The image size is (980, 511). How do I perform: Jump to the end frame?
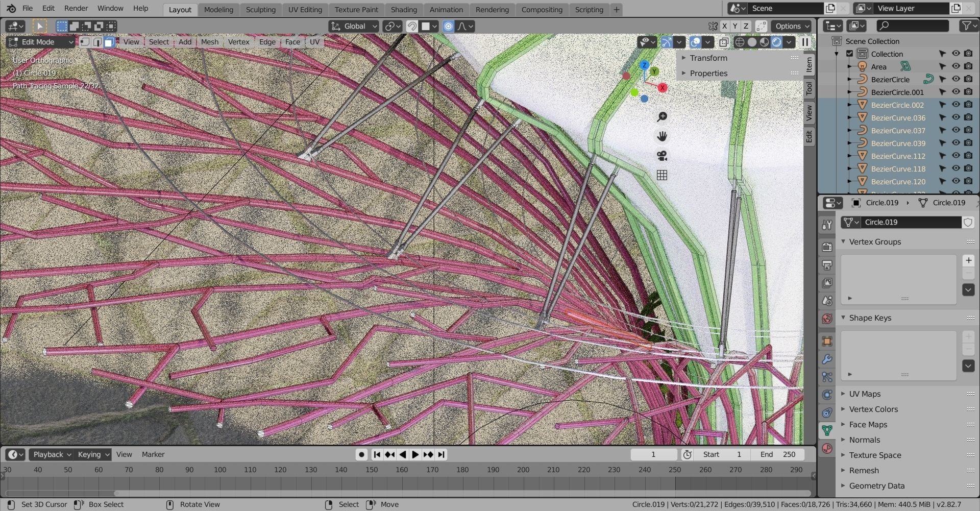pos(442,454)
